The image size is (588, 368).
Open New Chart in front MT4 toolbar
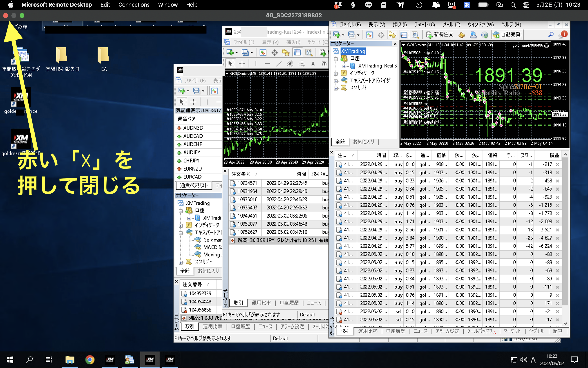(x=337, y=35)
